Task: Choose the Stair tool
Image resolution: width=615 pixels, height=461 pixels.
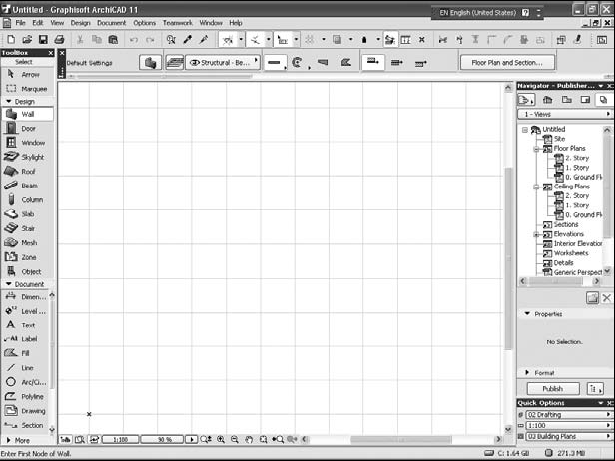Action: (x=27, y=228)
